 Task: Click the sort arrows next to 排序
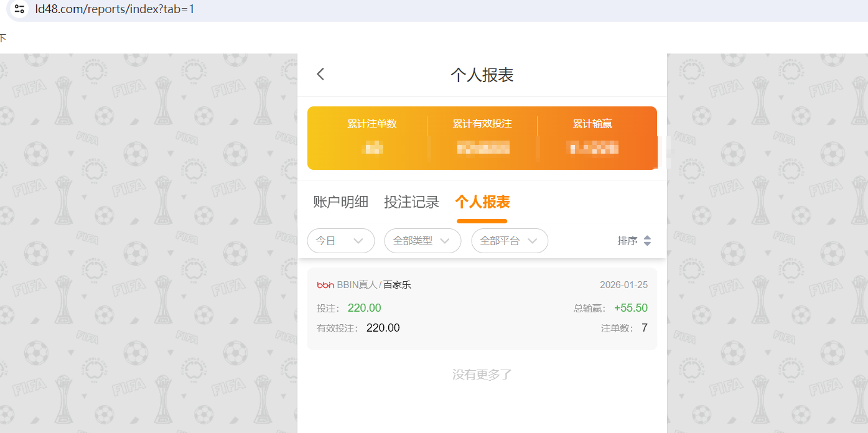(x=647, y=240)
